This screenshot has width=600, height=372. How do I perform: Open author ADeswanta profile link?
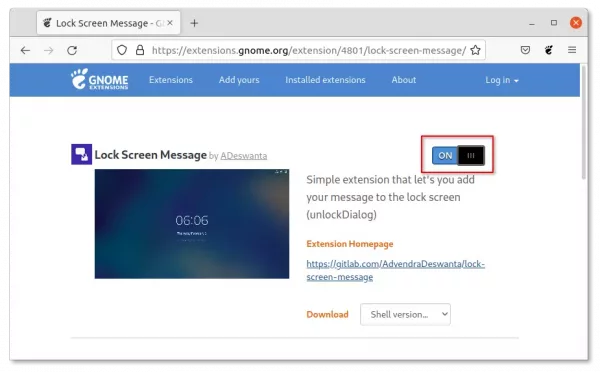244,156
